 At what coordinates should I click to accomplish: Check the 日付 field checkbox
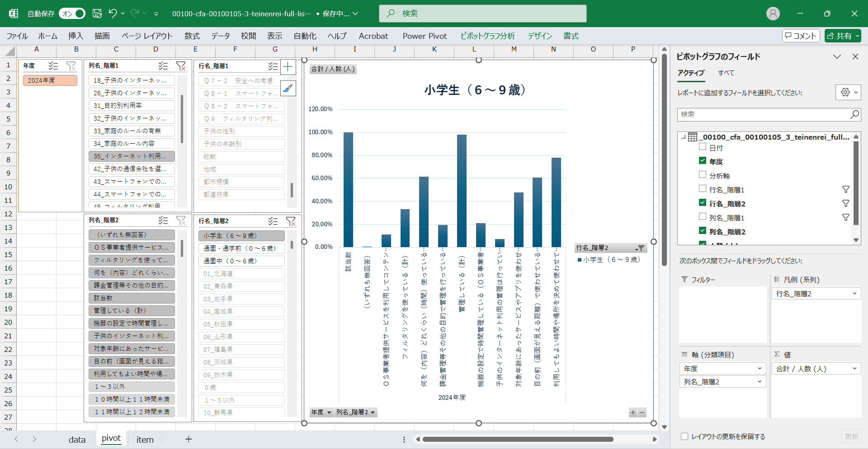703,147
